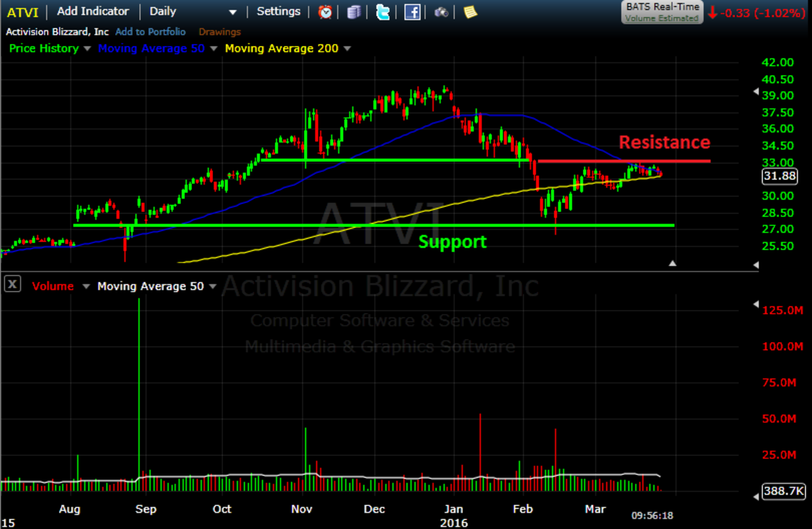
Task: Share chart via Facebook icon
Action: tap(412, 11)
